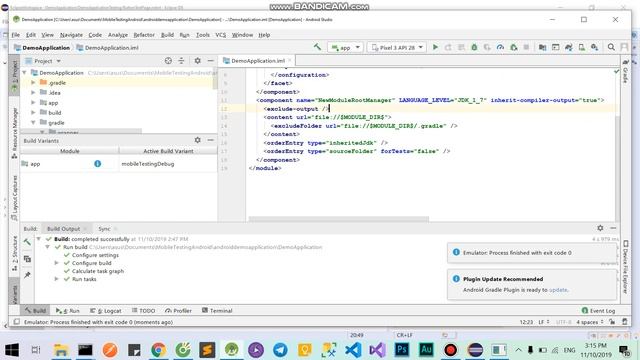This screenshot has height=360, width=640.
Task: Open TODO tool window
Action: (x=143, y=311)
